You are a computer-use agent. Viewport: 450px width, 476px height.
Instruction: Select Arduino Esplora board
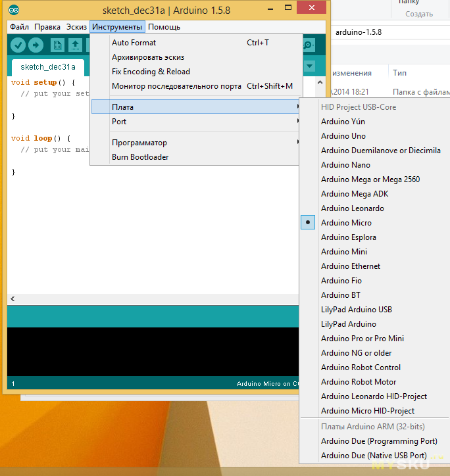click(374, 237)
